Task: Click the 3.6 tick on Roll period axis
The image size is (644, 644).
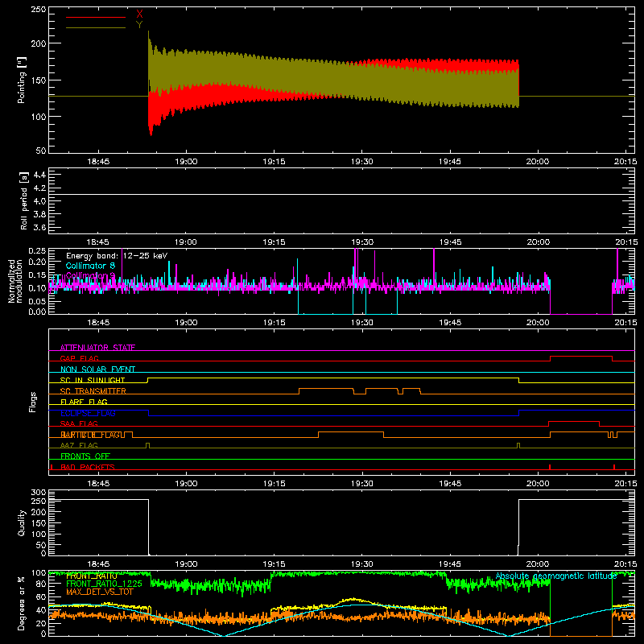Action: pyautogui.click(x=39, y=227)
